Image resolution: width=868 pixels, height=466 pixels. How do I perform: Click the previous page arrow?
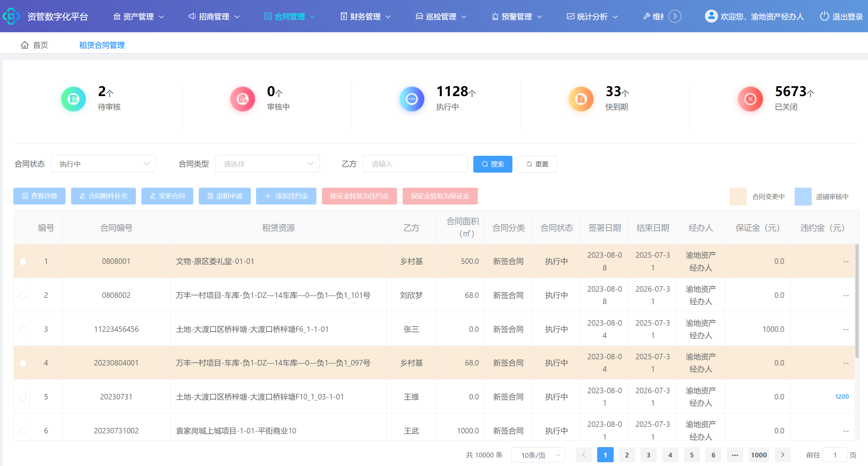pyautogui.click(x=583, y=455)
